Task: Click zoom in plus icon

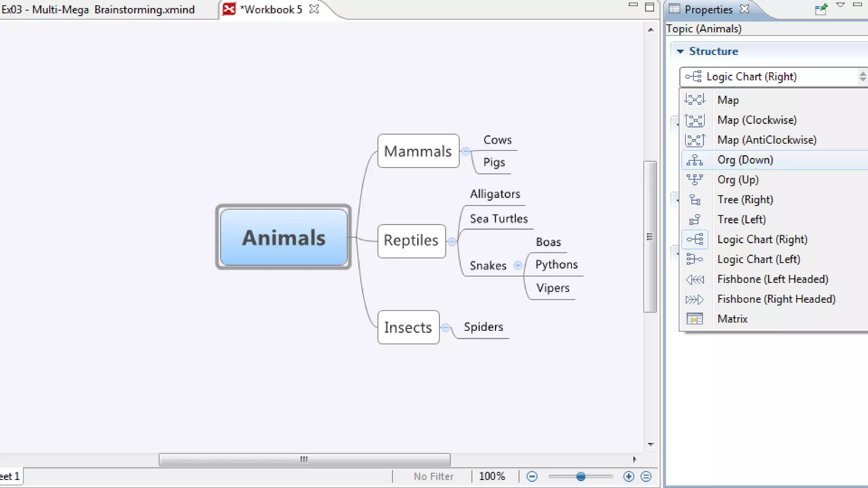Action: [x=629, y=477]
